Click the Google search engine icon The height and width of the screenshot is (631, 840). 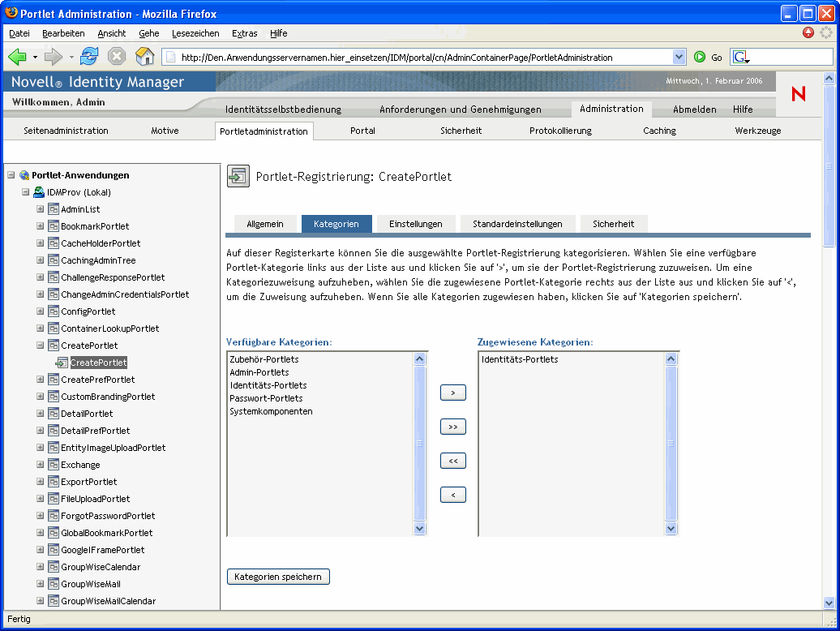(740, 57)
